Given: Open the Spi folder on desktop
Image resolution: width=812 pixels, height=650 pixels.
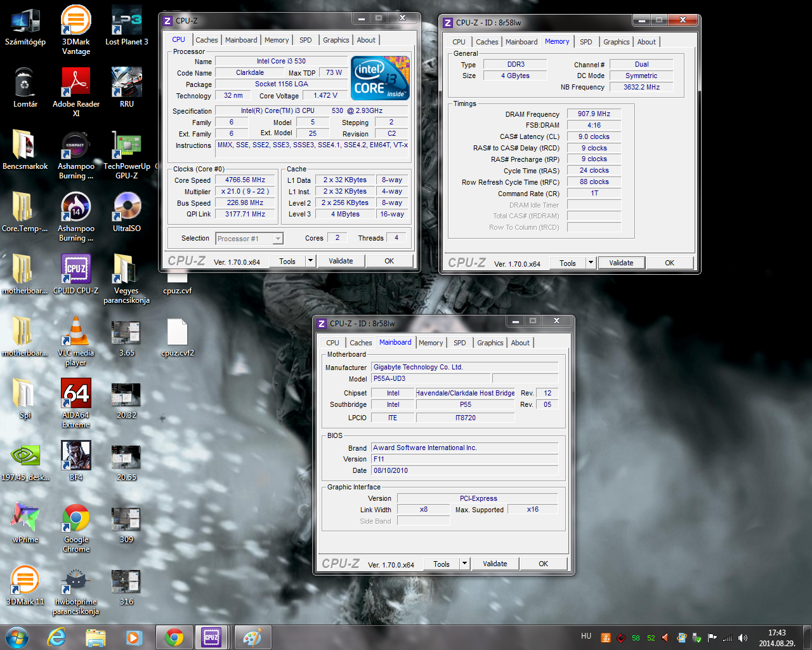Looking at the screenshot, I should 25,398.
